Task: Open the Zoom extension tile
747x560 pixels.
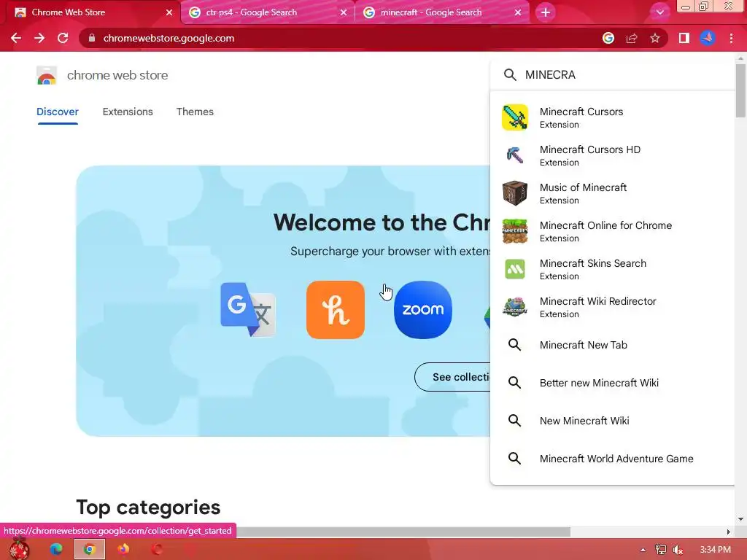Action: click(x=423, y=310)
